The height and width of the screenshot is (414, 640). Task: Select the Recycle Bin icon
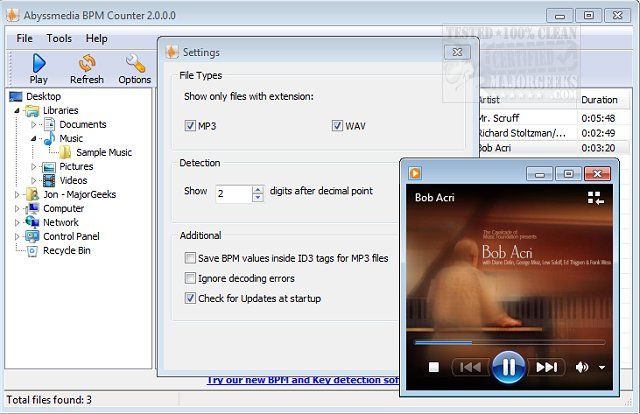(32, 251)
